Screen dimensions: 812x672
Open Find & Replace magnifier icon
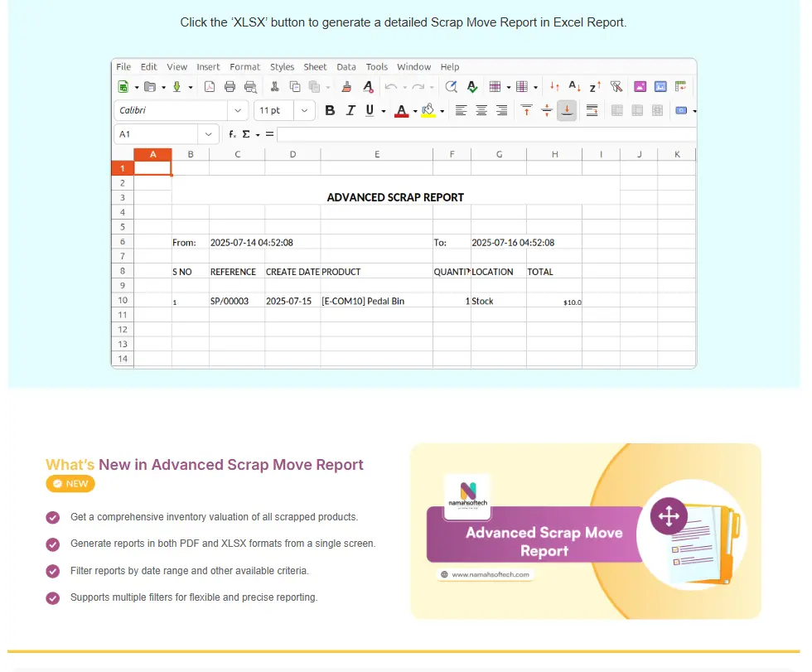tap(452, 86)
